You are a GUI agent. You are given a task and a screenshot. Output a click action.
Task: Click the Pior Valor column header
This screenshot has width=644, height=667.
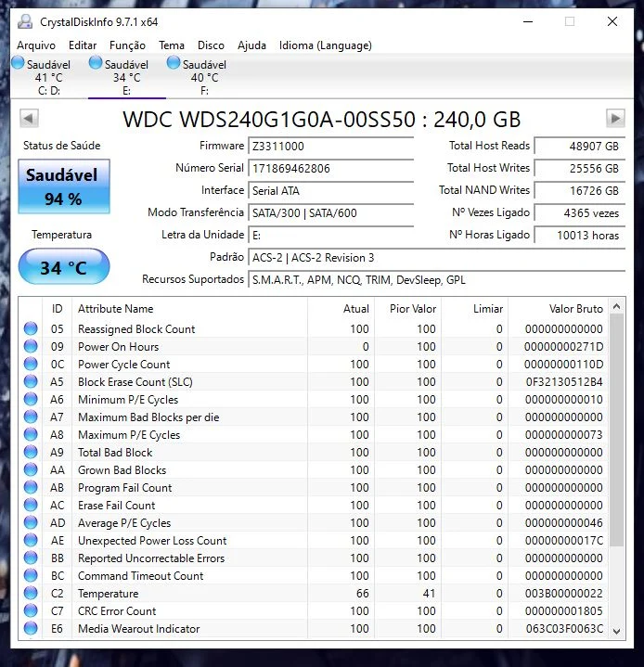[407, 309]
